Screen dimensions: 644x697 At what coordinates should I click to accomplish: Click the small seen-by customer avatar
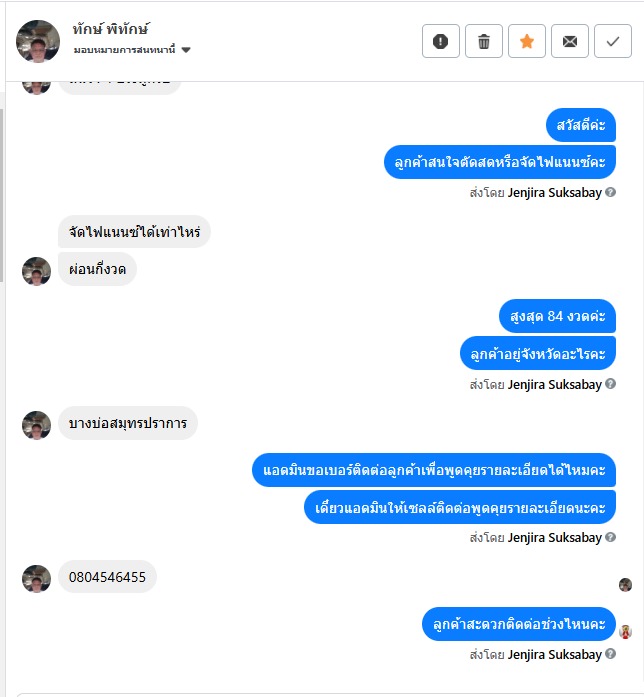point(625,585)
